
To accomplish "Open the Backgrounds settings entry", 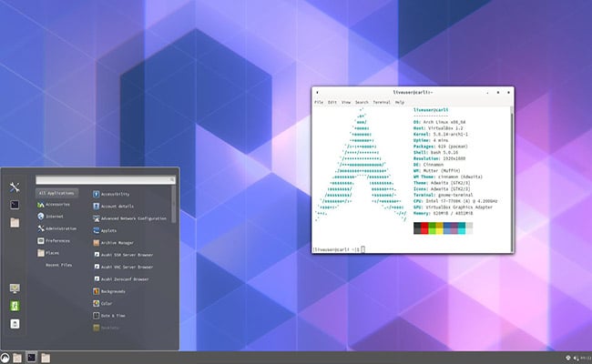I will (108, 291).
